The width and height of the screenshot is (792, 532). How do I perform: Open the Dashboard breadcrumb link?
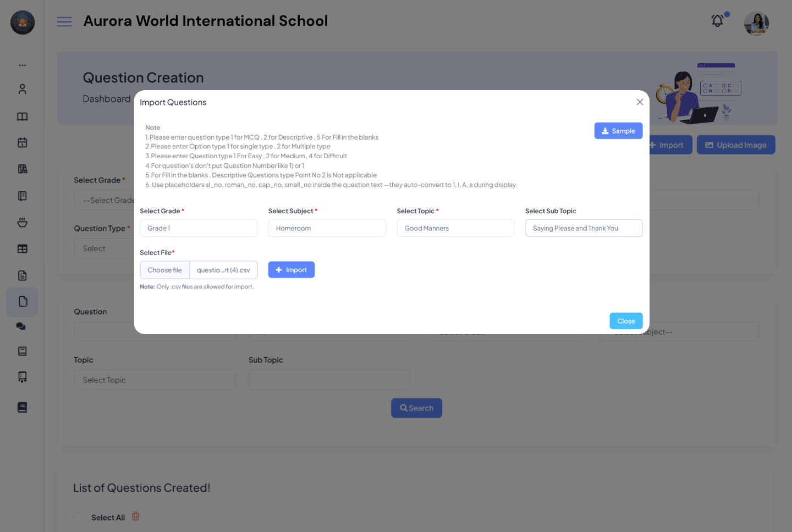pos(107,99)
